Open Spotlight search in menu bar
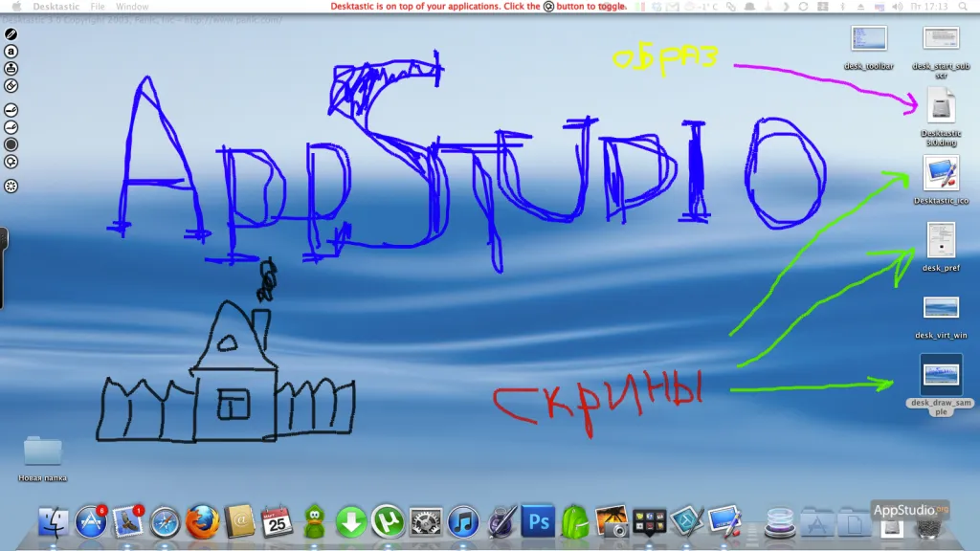The width and height of the screenshot is (980, 551). (963, 7)
